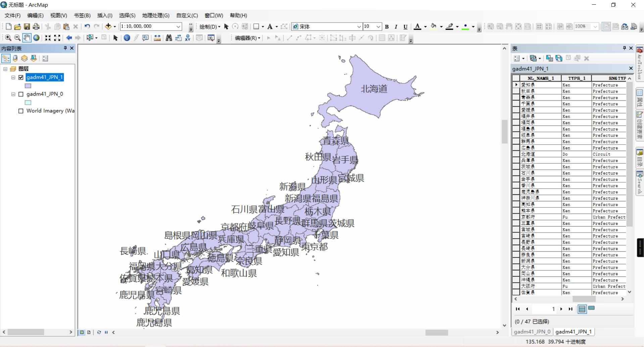Viewport: 644px width, 347px height.
Task: Open the Drawing menu dropdown
Action: 210,27
